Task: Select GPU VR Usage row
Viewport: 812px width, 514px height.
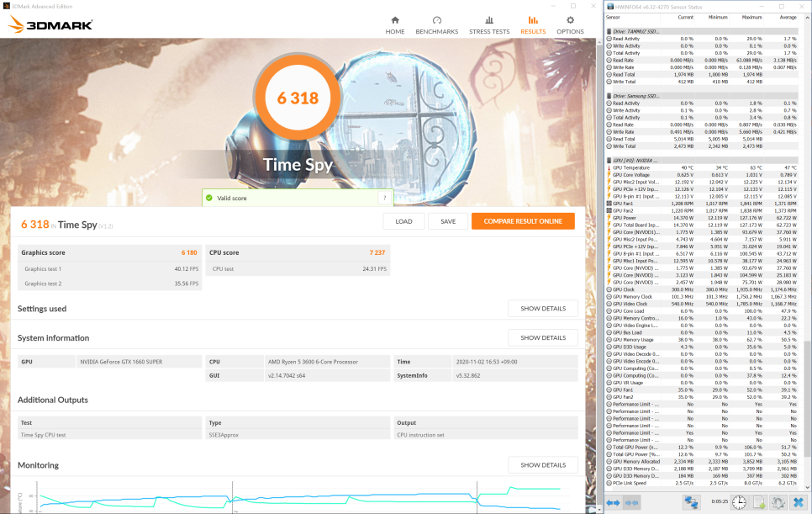Action: coord(702,383)
